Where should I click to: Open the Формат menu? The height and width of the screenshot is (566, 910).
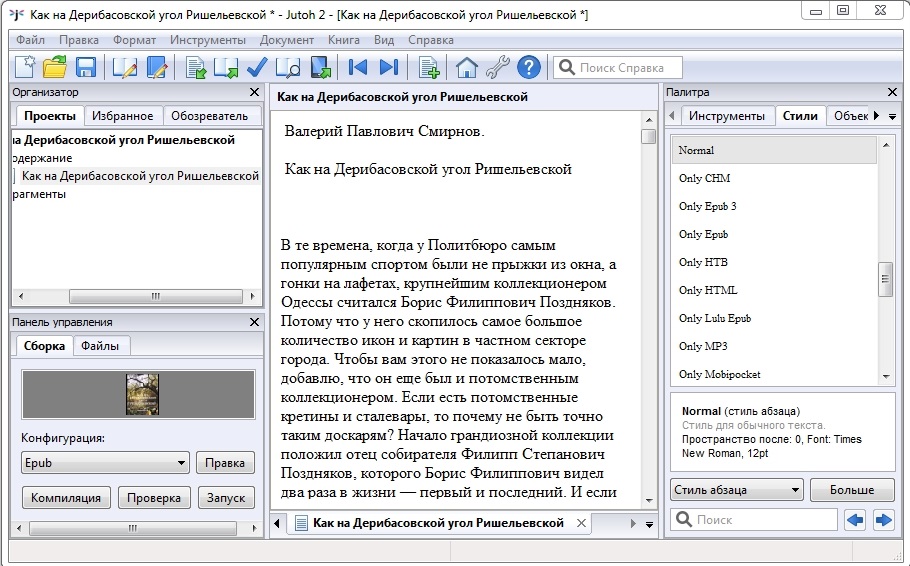point(135,40)
